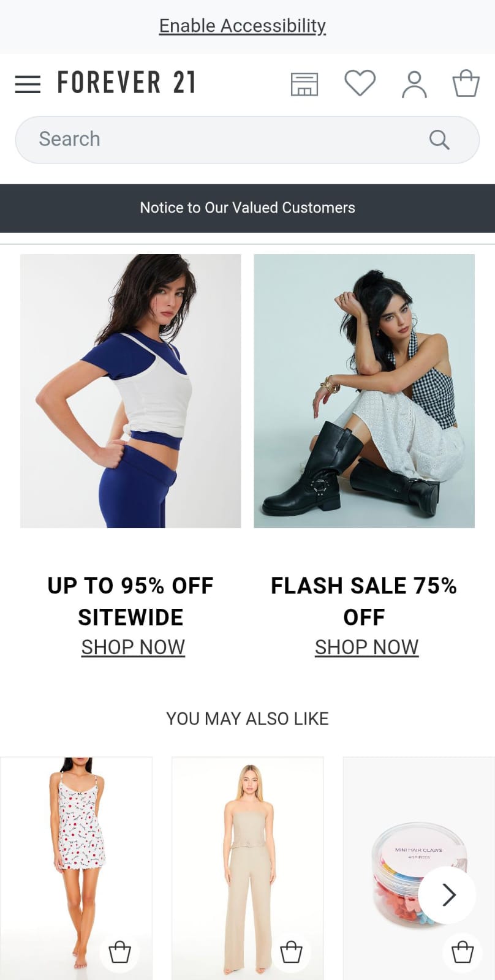495x980 pixels.
Task: Open the shopping bag in header
Action: (466, 83)
